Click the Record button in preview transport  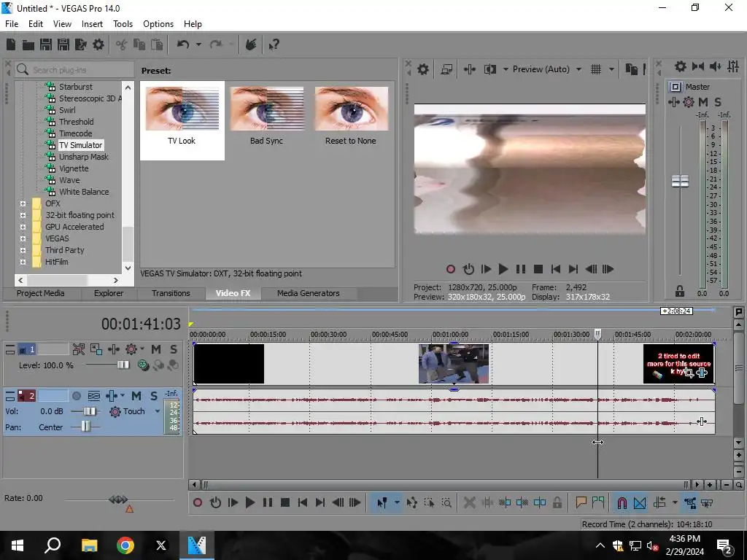pos(450,269)
